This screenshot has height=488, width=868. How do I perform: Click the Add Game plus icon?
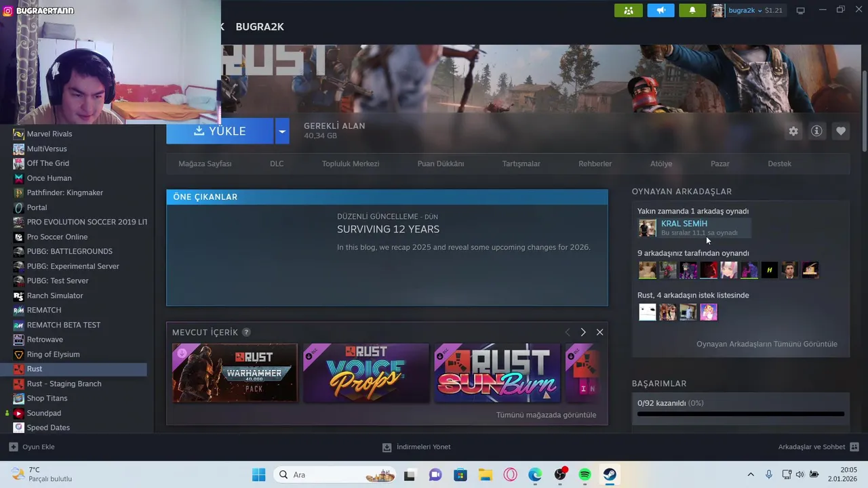(x=13, y=447)
